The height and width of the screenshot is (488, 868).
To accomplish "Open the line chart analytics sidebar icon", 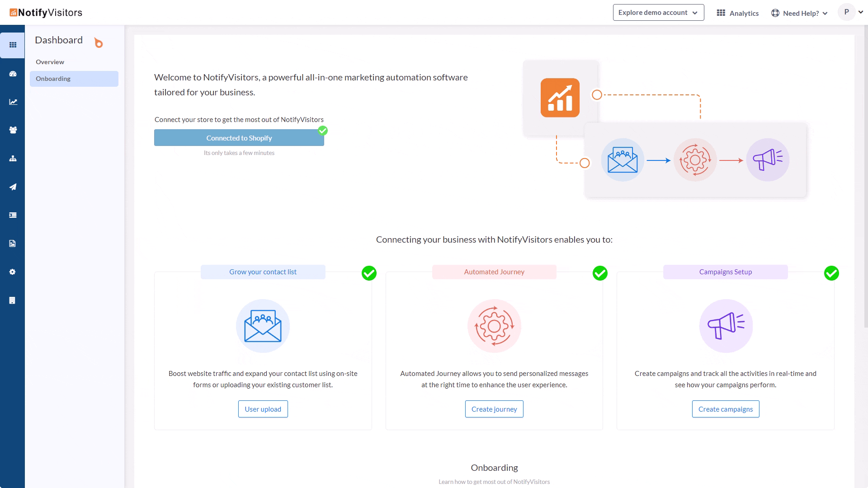I will [13, 102].
